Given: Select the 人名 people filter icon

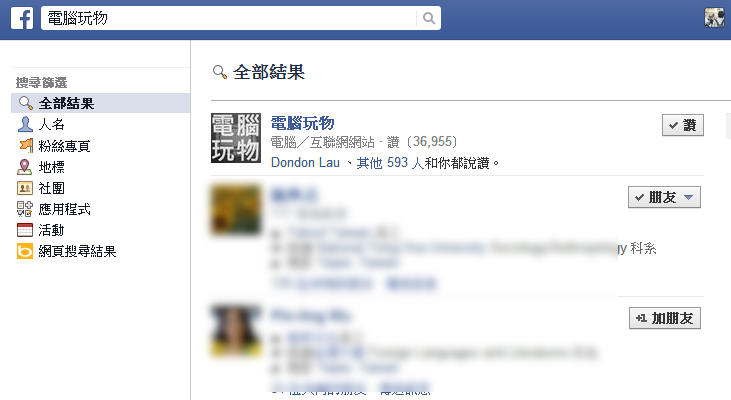Looking at the screenshot, I should [x=25, y=124].
